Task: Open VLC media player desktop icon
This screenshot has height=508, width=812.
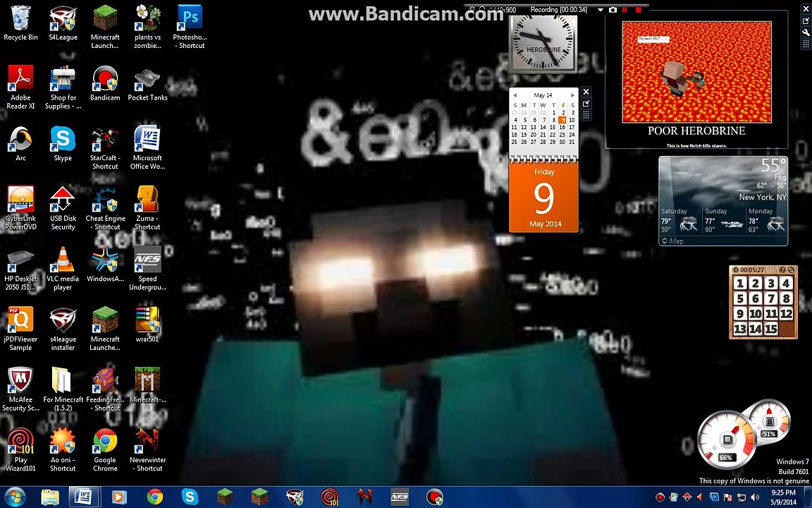Action: 63,269
